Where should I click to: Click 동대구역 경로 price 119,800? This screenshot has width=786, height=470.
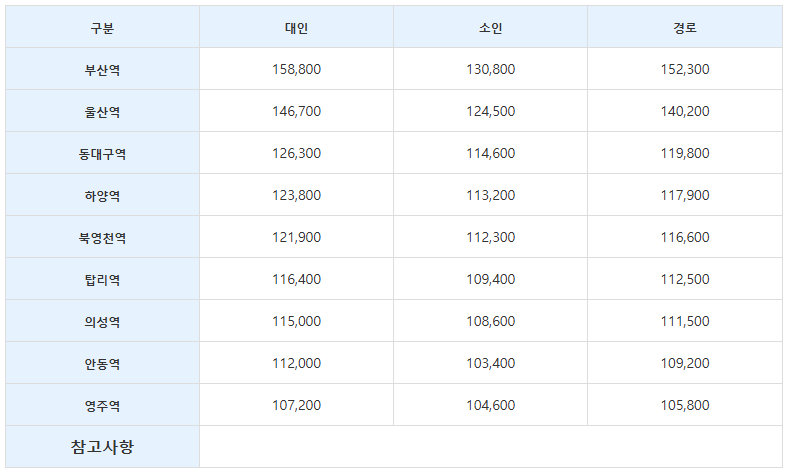point(684,154)
